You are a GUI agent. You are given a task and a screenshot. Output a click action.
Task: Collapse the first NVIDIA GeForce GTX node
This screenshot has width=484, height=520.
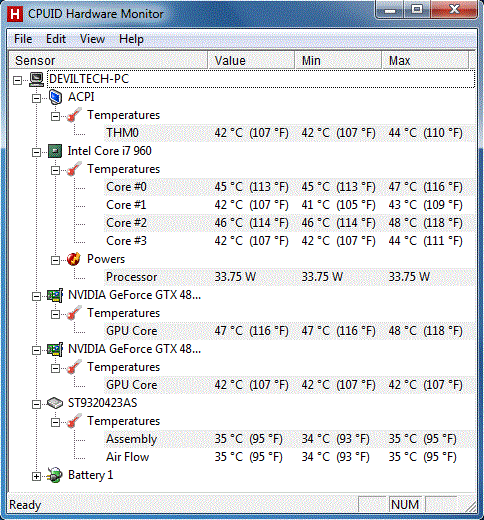(37, 296)
